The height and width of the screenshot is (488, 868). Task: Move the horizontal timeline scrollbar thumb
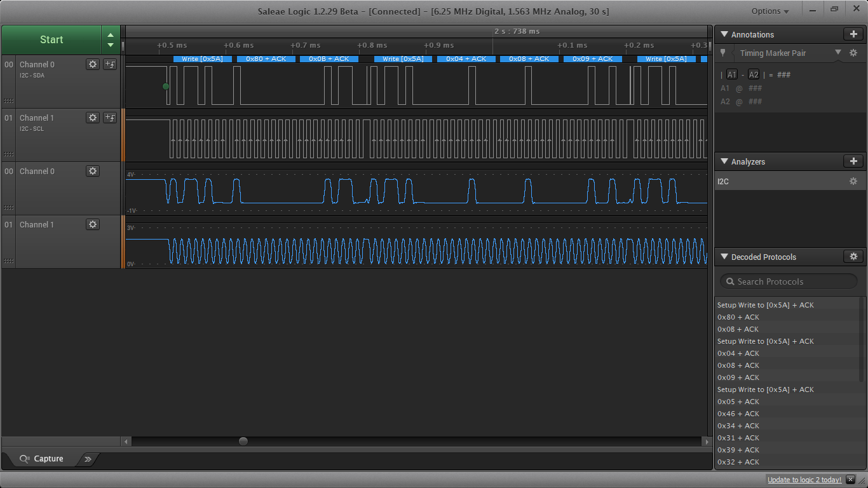243,441
